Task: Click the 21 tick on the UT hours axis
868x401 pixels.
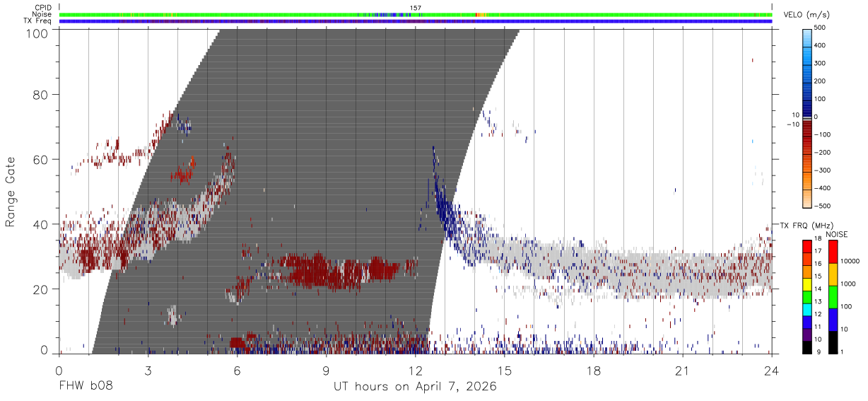Action: coord(682,371)
